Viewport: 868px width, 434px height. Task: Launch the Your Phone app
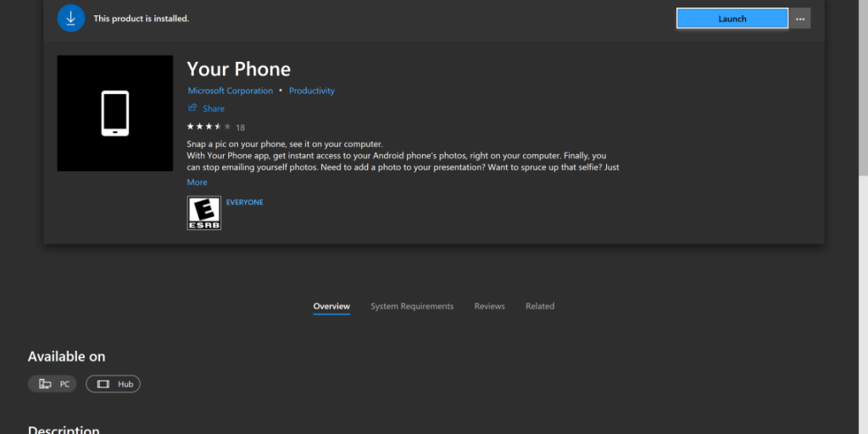732,19
